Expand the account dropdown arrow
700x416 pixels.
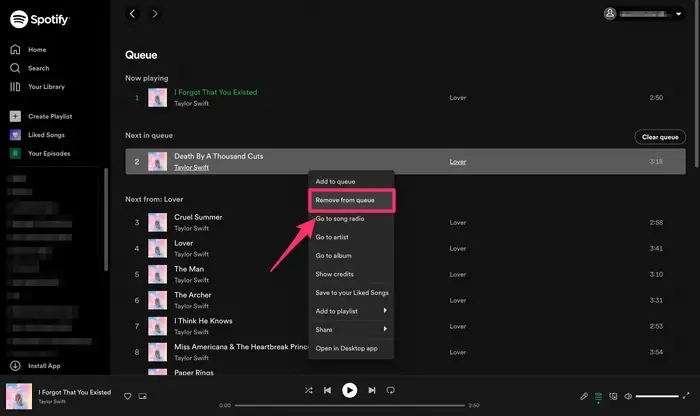679,14
